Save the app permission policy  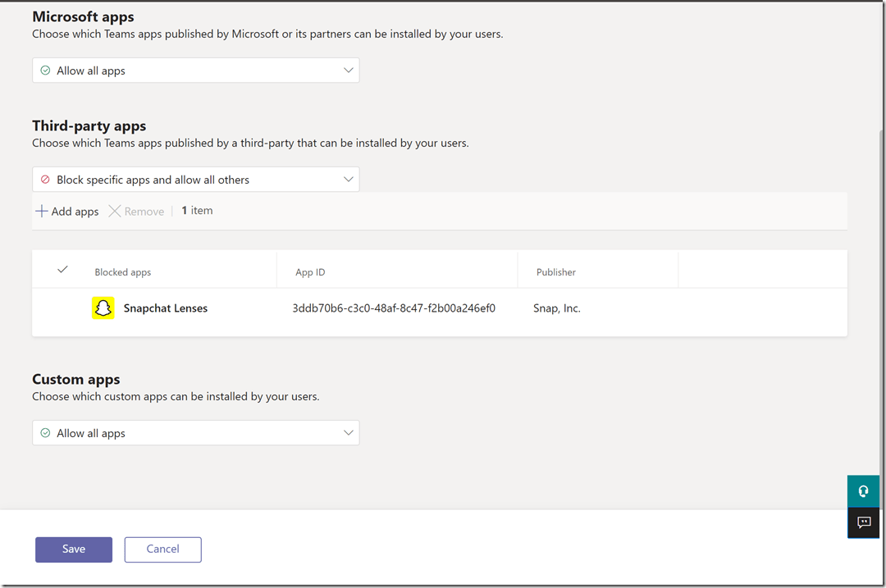pos(74,549)
